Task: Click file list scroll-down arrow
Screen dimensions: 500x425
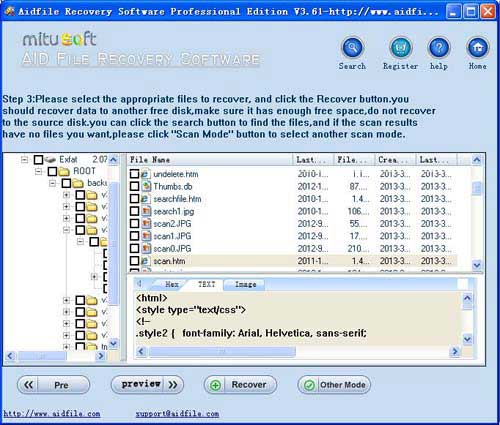Action: (477, 265)
